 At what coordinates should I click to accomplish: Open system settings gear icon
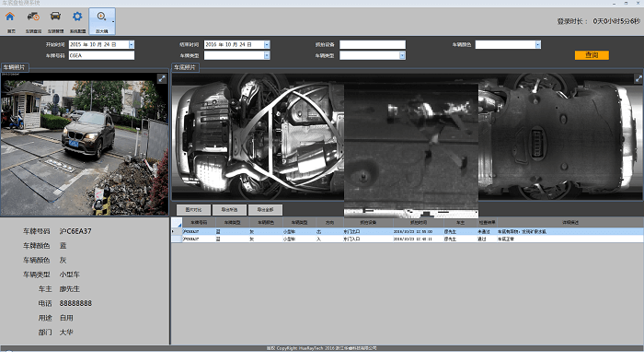77,17
